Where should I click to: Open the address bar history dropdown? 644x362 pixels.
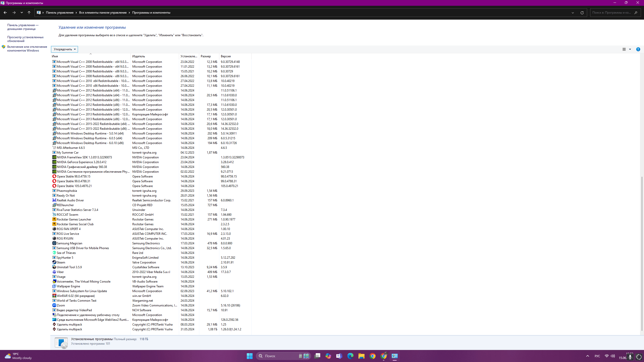click(573, 13)
